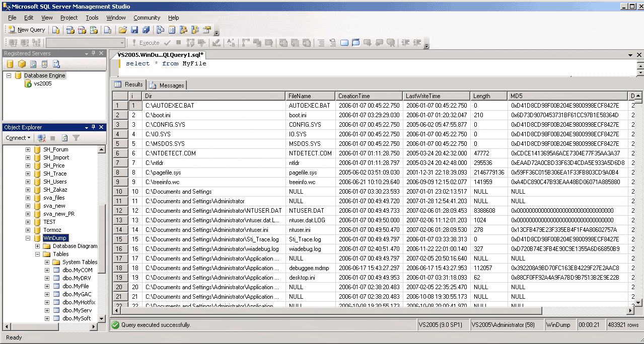
Task: Click the Length column header
Action: pos(489,96)
